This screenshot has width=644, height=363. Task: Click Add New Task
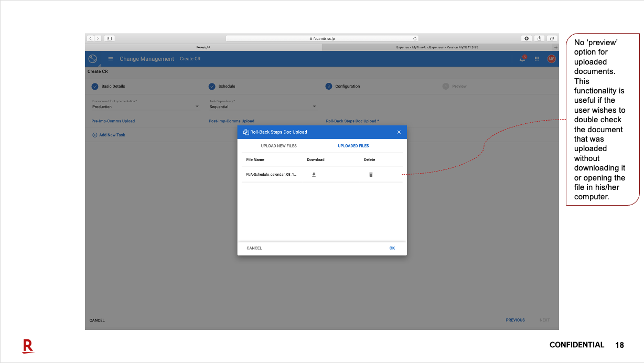point(109,135)
